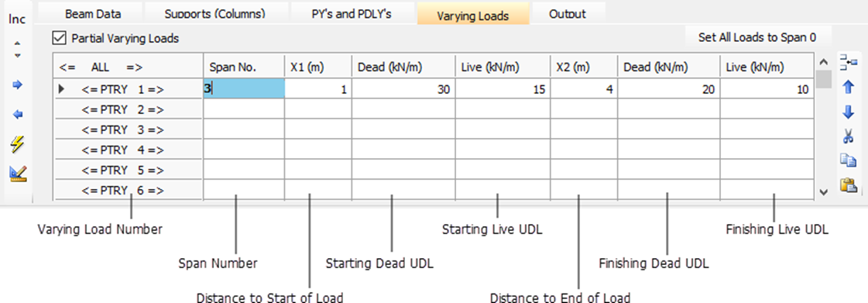The height and width of the screenshot is (303, 868).
Task: Click the Span No. column header
Action: pyautogui.click(x=244, y=67)
